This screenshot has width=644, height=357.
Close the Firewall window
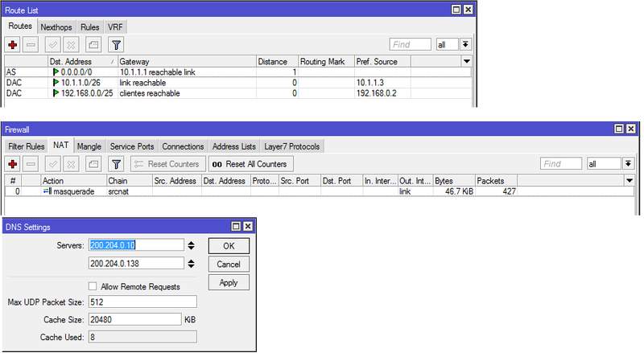pyautogui.click(x=631, y=129)
